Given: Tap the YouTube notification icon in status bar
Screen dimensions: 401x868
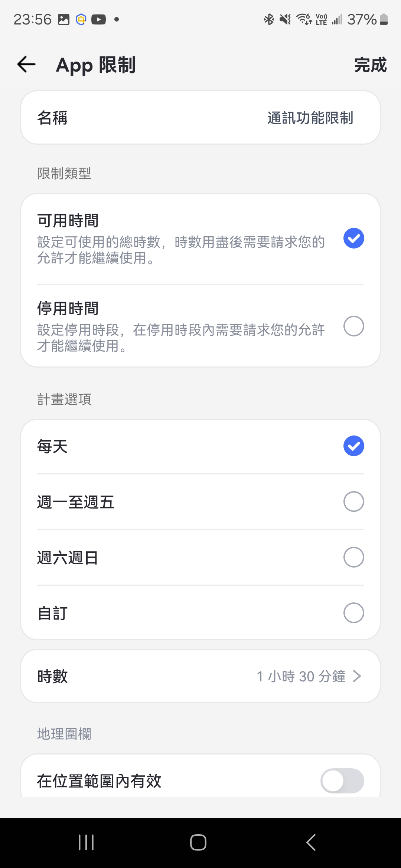Looking at the screenshot, I should 98,19.
